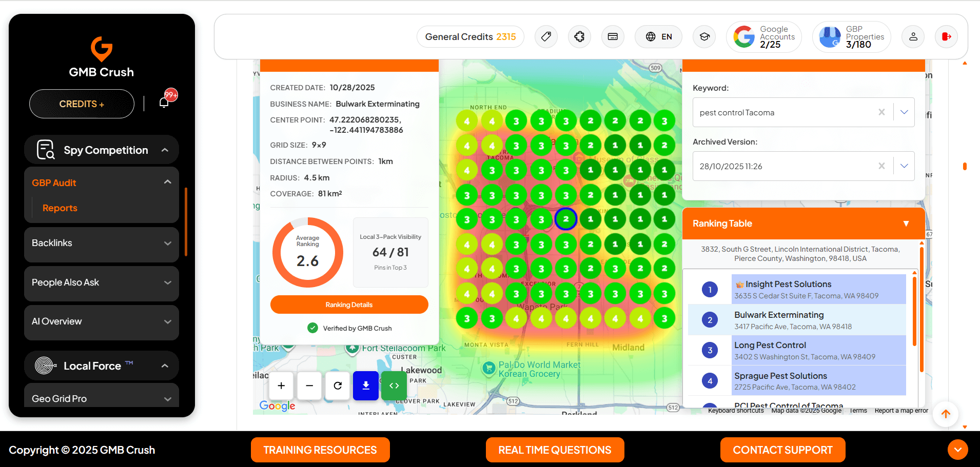Click the red logout icon
980x467 pixels.
(947, 37)
